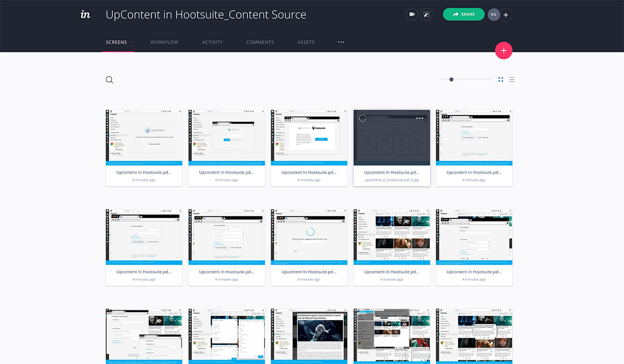Image resolution: width=624 pixels, height=364 pixels.
Task: Switch to list view
Action: pyautogui.click(x=512, y=80)
